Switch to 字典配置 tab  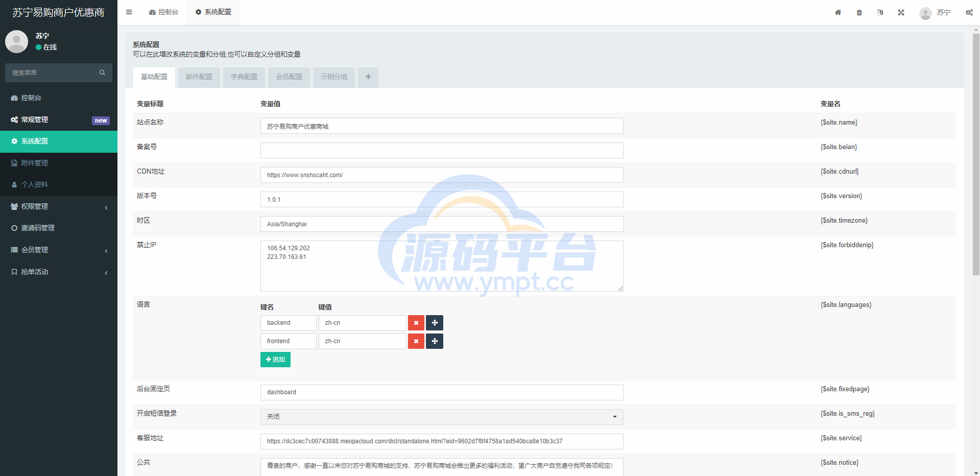244,77
